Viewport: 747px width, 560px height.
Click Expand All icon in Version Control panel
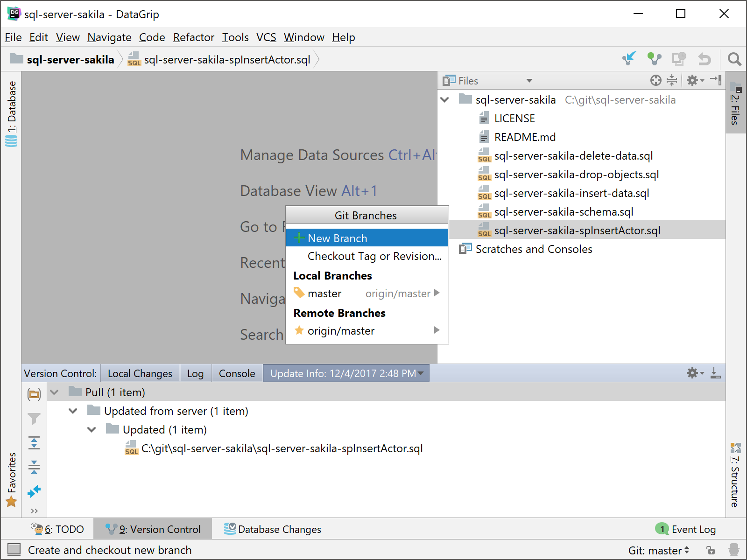(34, 443)
